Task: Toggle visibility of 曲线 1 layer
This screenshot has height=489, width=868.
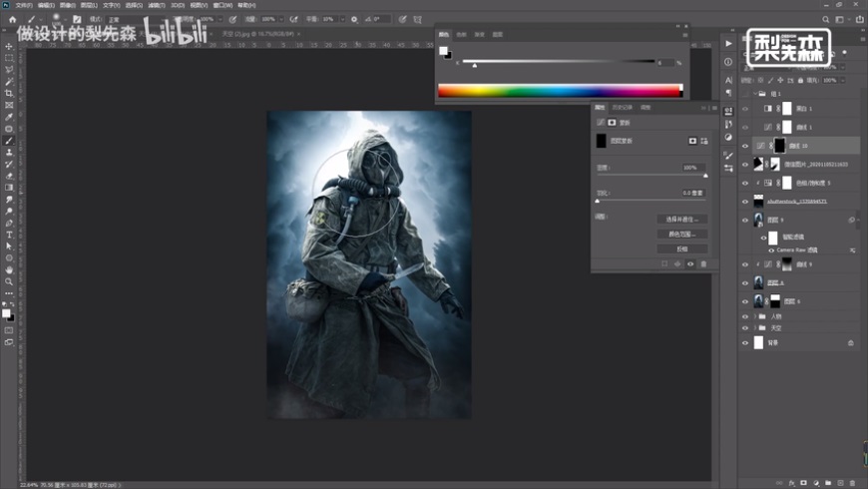Action: pyautogui.click(x=745, y=128)
